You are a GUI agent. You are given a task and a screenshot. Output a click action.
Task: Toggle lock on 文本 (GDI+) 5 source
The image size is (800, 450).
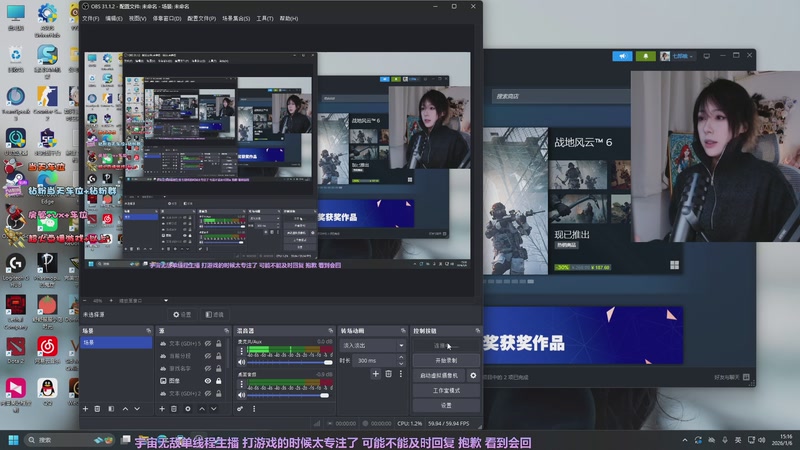(218, 343)
